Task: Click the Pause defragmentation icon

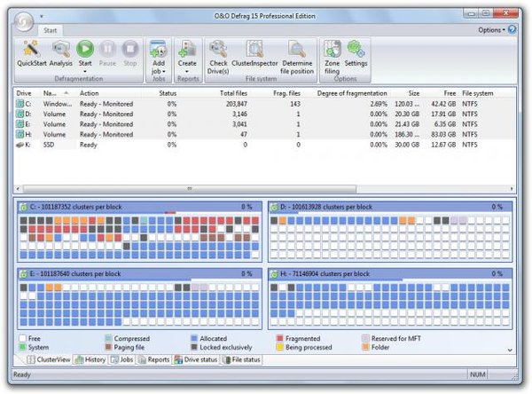Action: coord(107,50)
